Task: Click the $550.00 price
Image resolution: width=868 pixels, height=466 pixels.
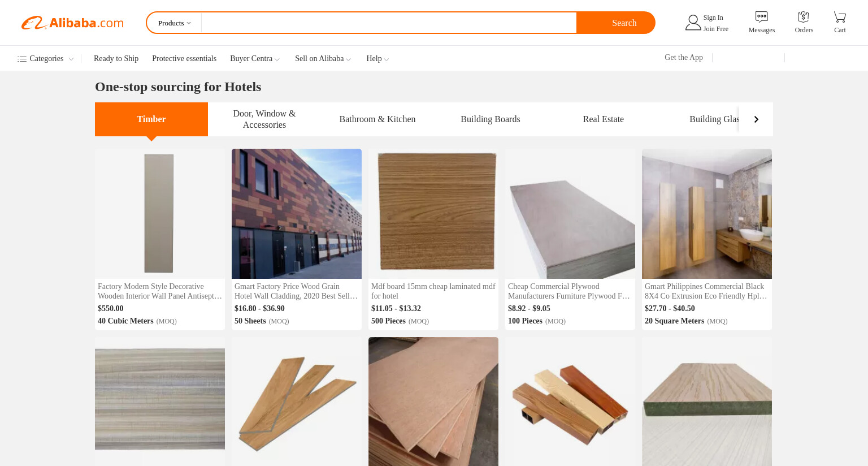Action: (111, 308)
